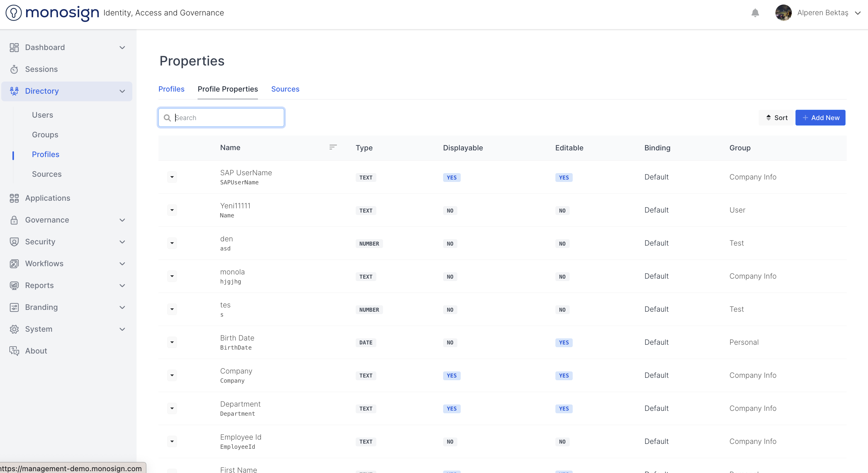
Task: Click Alperen Bektaş profile avatar
Action: pyautogui.click(x=783, y=13)
